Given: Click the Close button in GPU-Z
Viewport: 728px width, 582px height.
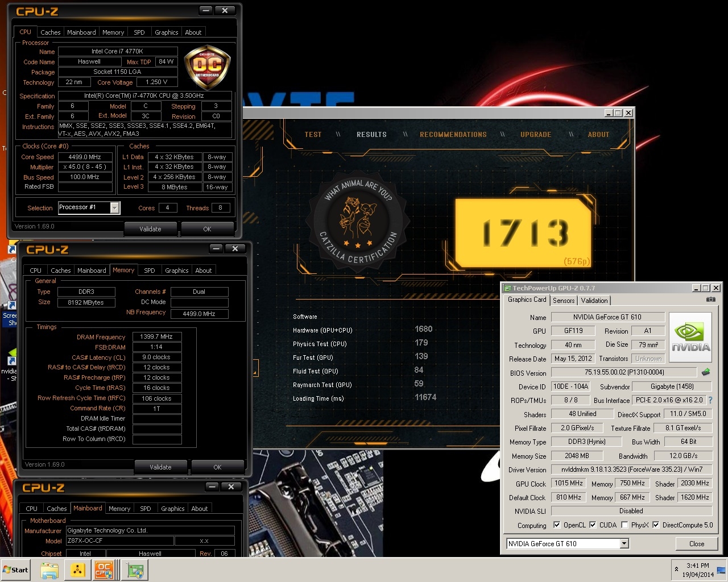Looking at the screenshot, I should 696,544.
